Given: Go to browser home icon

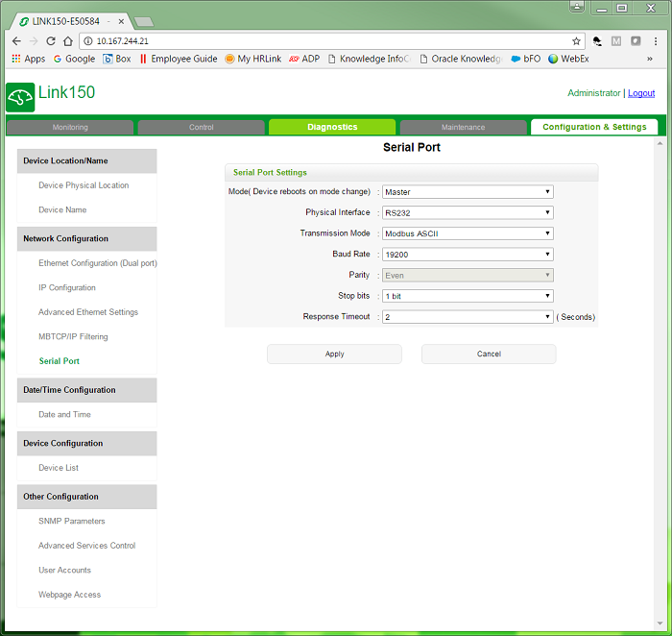Looking at the screenshot, I should [x=68, y=41].
